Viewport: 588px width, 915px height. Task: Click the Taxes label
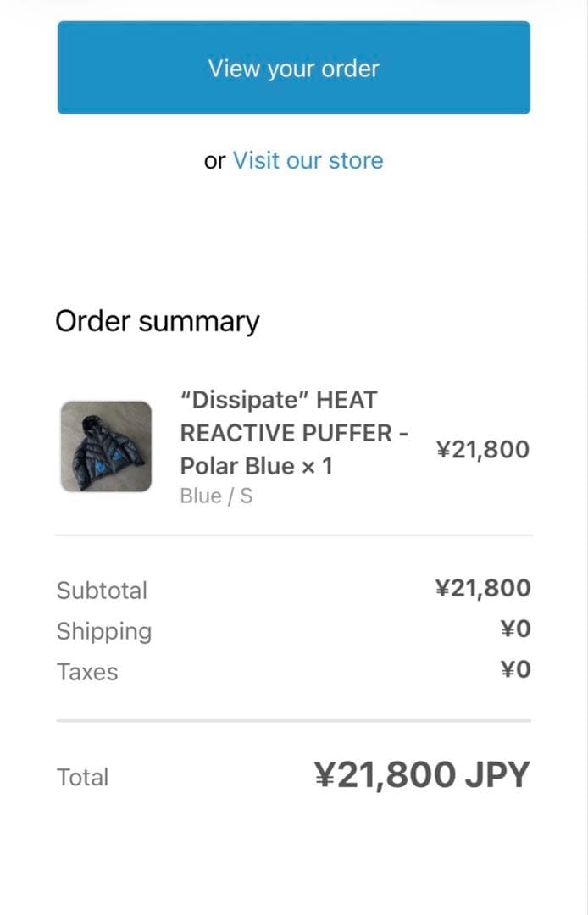[x=87, y=672]
